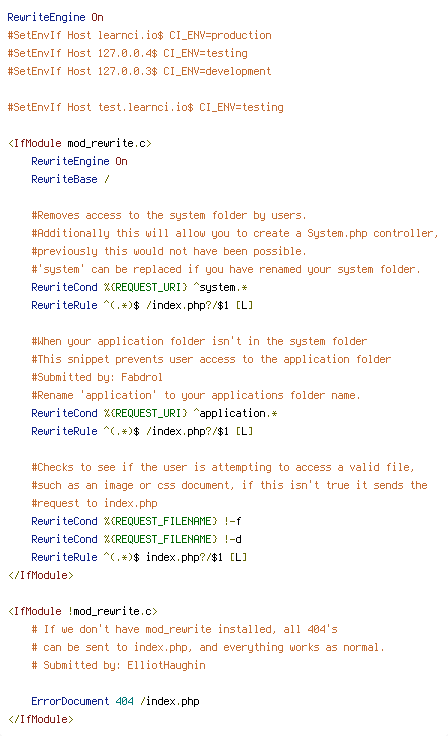Click the 'Submitted by: ElliotHaughin' comment
The image size is (448, 736).
pos(118,665)
